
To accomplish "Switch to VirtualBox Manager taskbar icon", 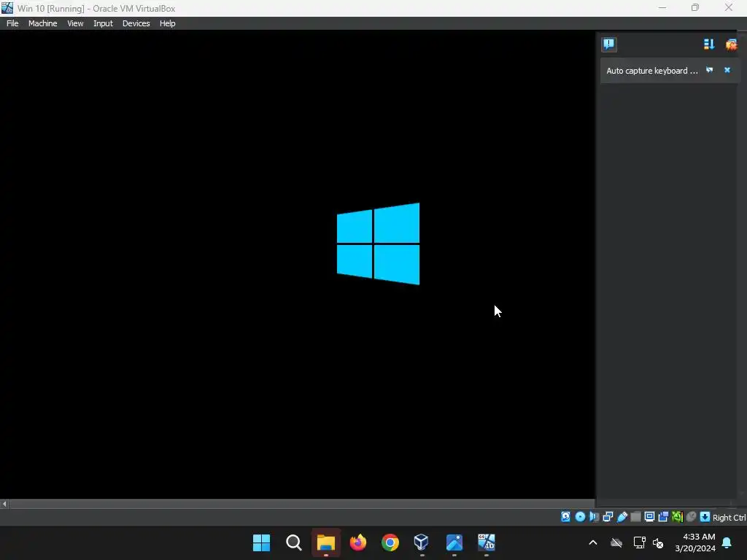I will [422, 542].
